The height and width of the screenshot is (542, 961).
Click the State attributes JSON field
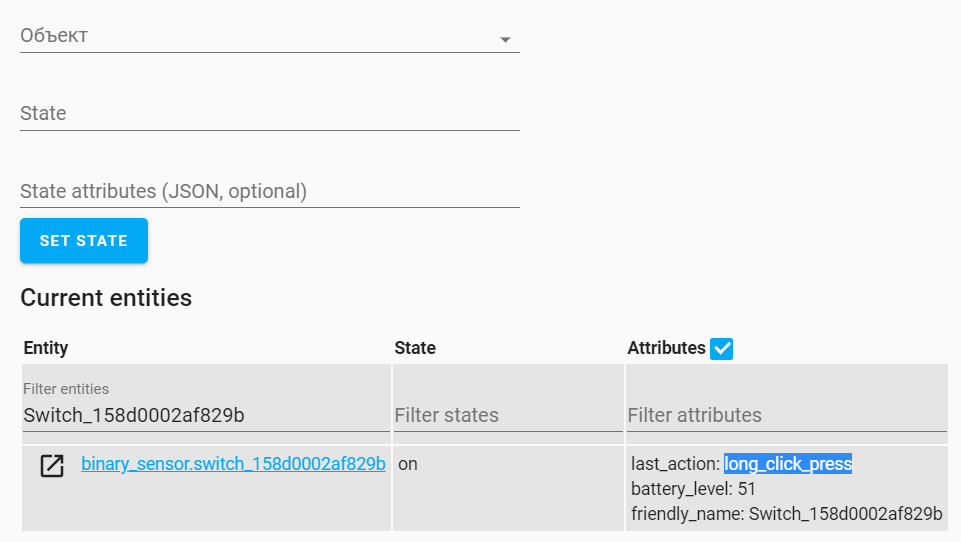tap(269, 191)
